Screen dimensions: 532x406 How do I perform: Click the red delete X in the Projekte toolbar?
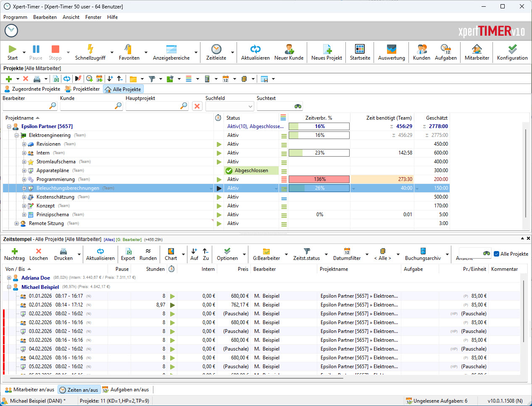click(26, 79)
